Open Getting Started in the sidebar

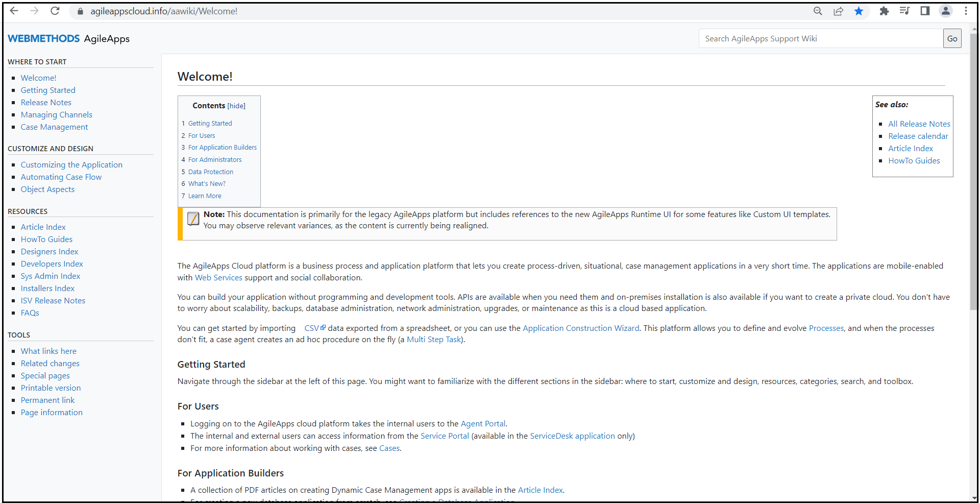48,90
